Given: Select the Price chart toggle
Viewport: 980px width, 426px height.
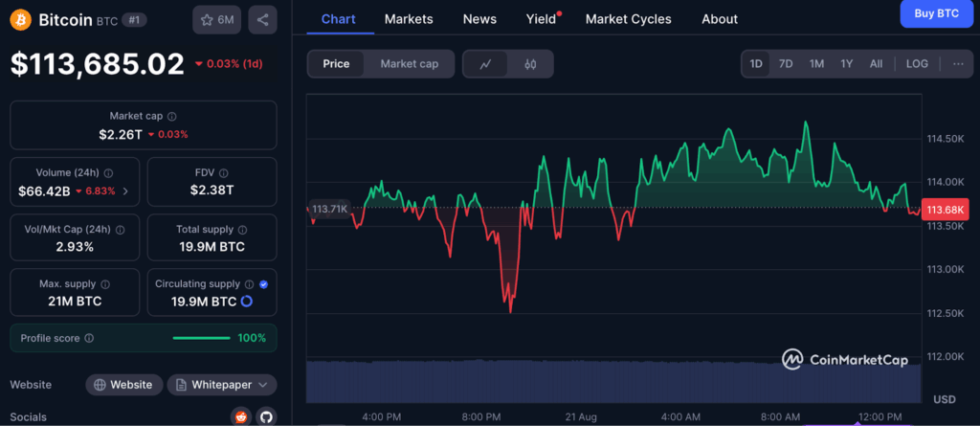Looking at the screenshot, I should pos(336,64).
